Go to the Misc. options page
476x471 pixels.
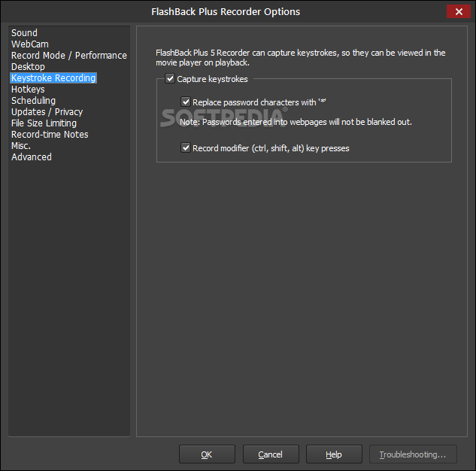[x=21, y=146]
